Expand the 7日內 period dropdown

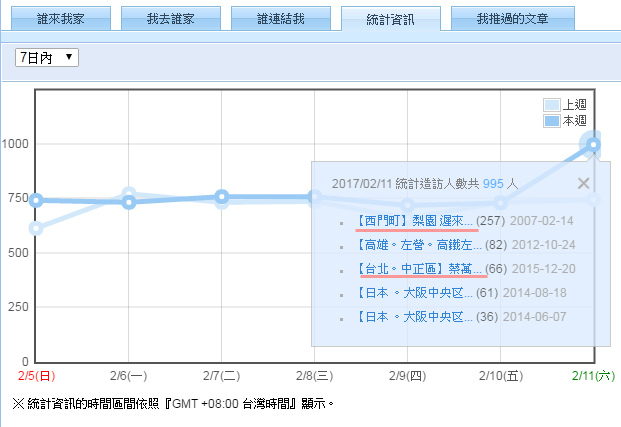[x=47, y=57]
